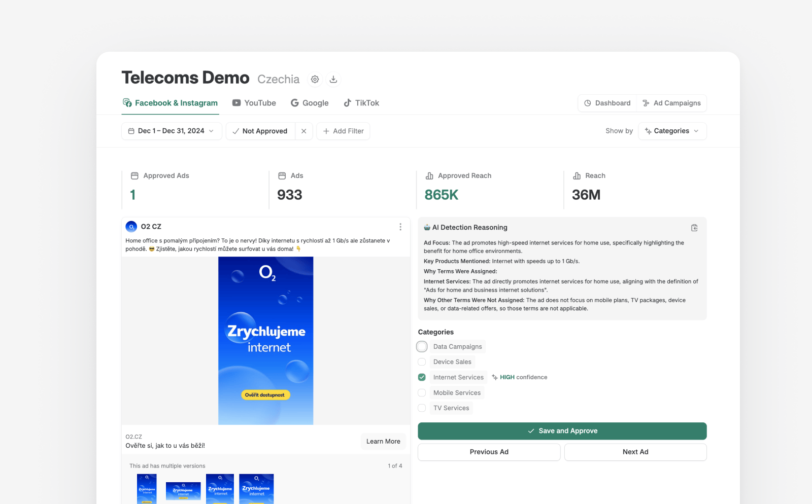Viewport: 812px width, 504px height.
Task: Check the Device Sales category
Action: point(422,362)
